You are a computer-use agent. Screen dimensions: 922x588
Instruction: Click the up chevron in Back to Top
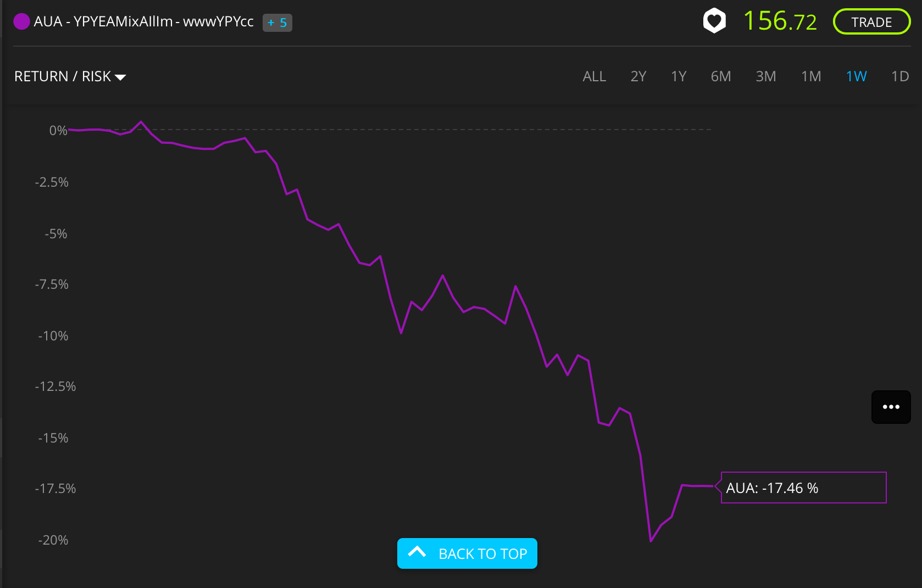417,552
